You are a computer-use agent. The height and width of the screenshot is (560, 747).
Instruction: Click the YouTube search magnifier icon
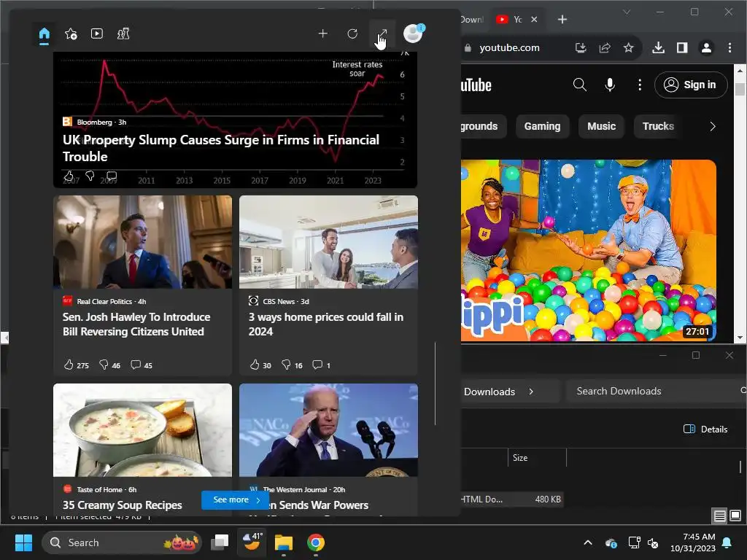pos(579,85)
